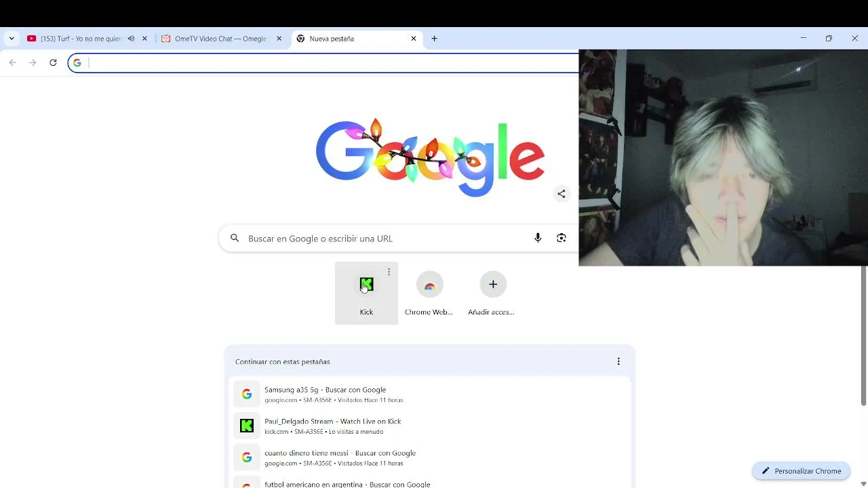Click Personalizar Chrome button
The height and width of the screenshot is (488, 868).
801,471
